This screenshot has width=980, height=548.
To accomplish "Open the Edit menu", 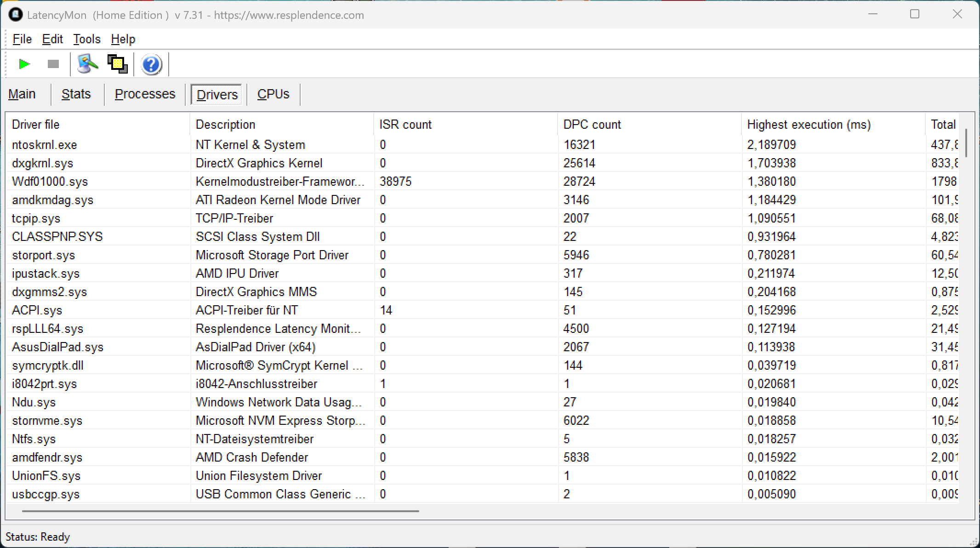I will (52, 39).
